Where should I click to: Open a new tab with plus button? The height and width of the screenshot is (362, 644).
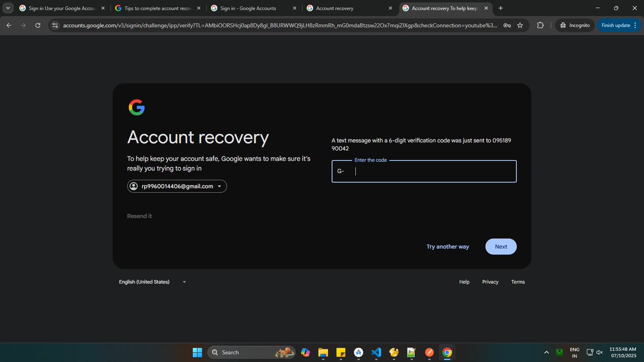pos(501,8)
